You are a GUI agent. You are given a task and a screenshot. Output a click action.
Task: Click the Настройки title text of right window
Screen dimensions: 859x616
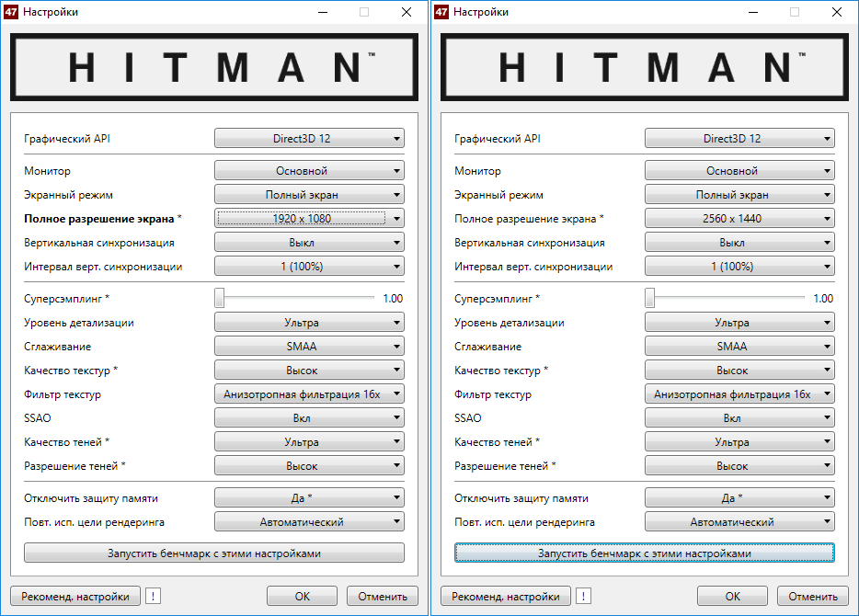pyautogui.click(x=481, y=12)
